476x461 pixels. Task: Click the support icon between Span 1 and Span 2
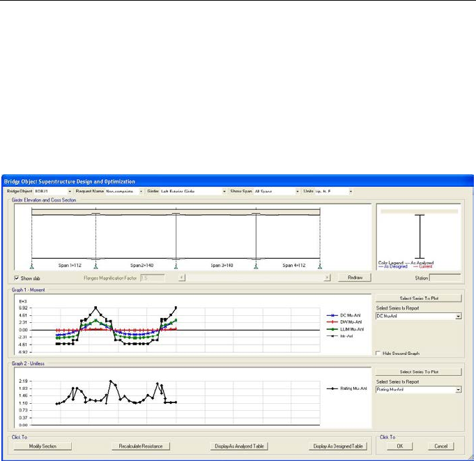96,266
